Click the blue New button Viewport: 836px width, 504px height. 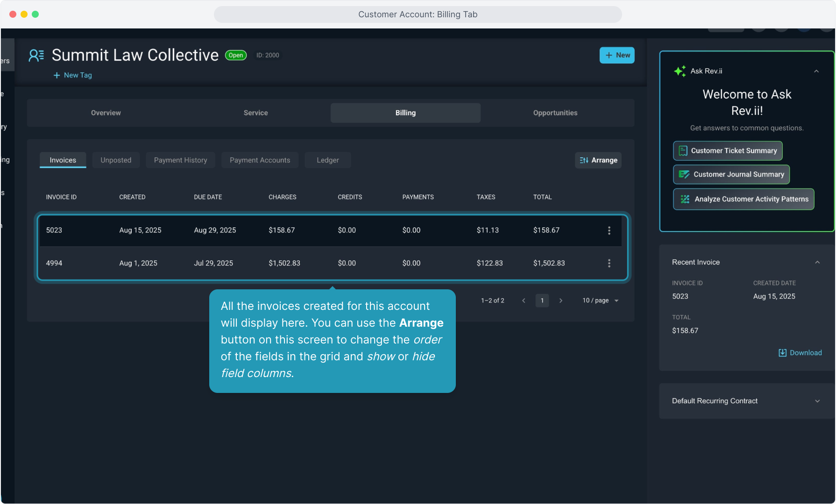(617, 55)
